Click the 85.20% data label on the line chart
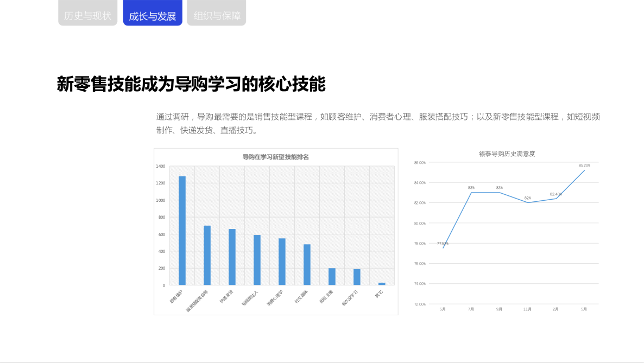Viewport: 644px width, 363px height. pos(584,165)
